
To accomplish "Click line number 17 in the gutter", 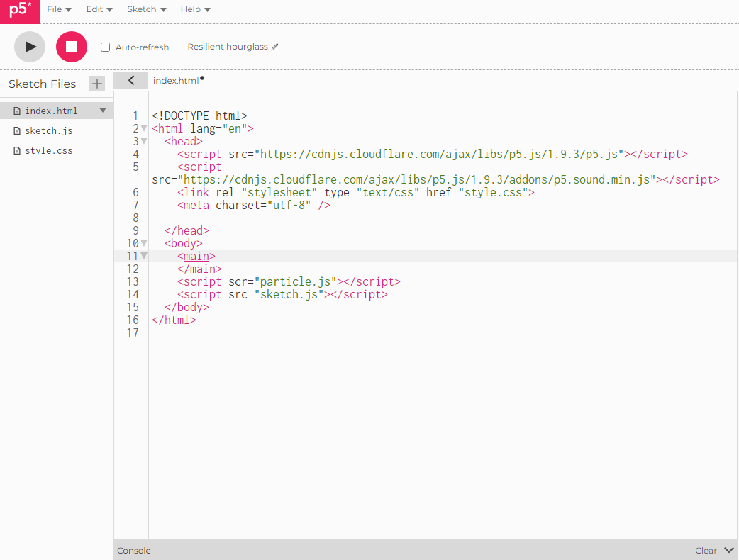I will click(x=133, y=332).
